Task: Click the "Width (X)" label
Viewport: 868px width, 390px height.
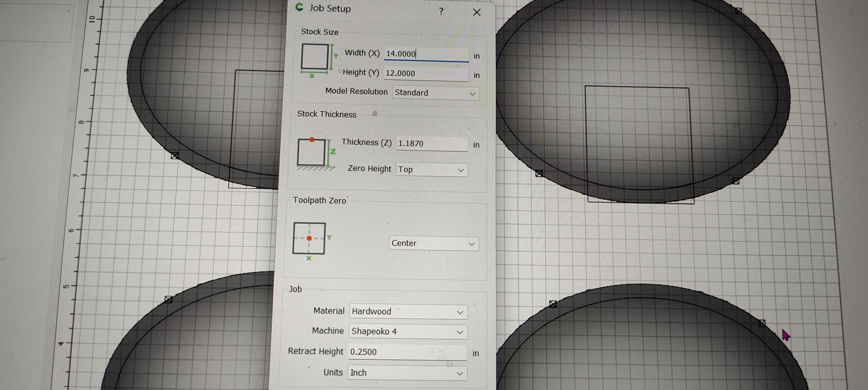Action: click(362, 53)
